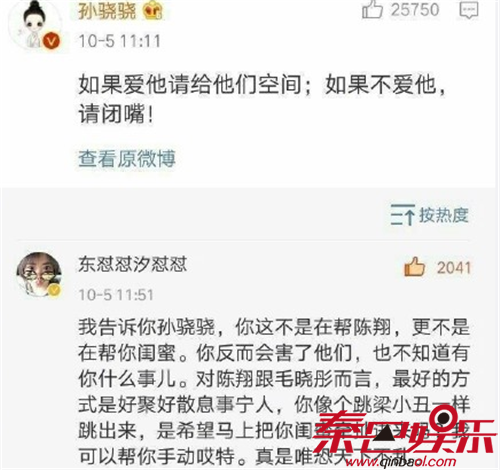Like 孙骁骁's post with 25750 likes
This screenshot has height=470, width=500.
pyautogui.click(x=372, y=9)
